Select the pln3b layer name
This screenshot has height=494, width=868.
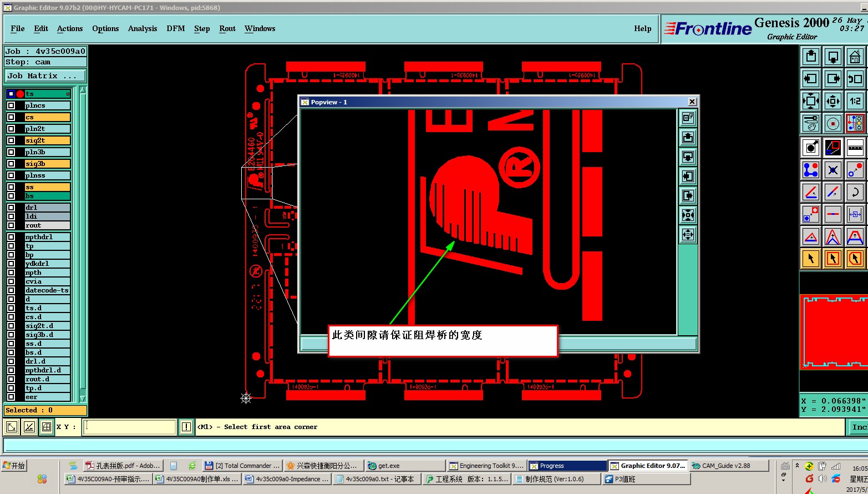pos(47,152)
